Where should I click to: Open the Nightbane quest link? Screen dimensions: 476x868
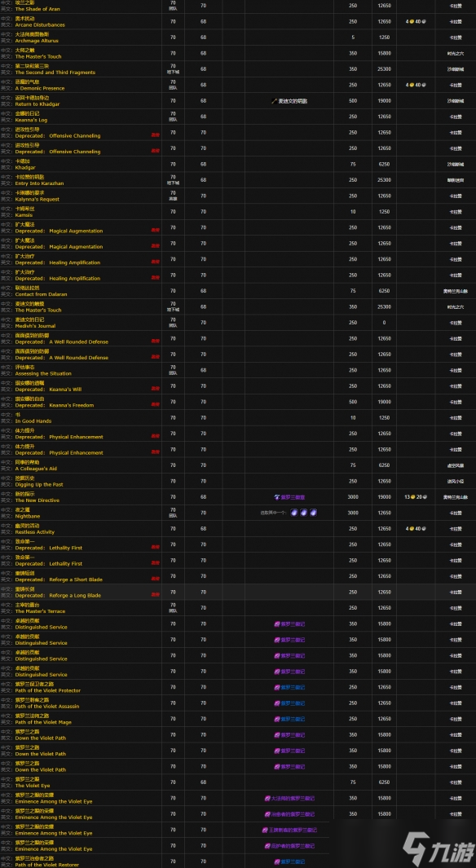click(29, 516)
